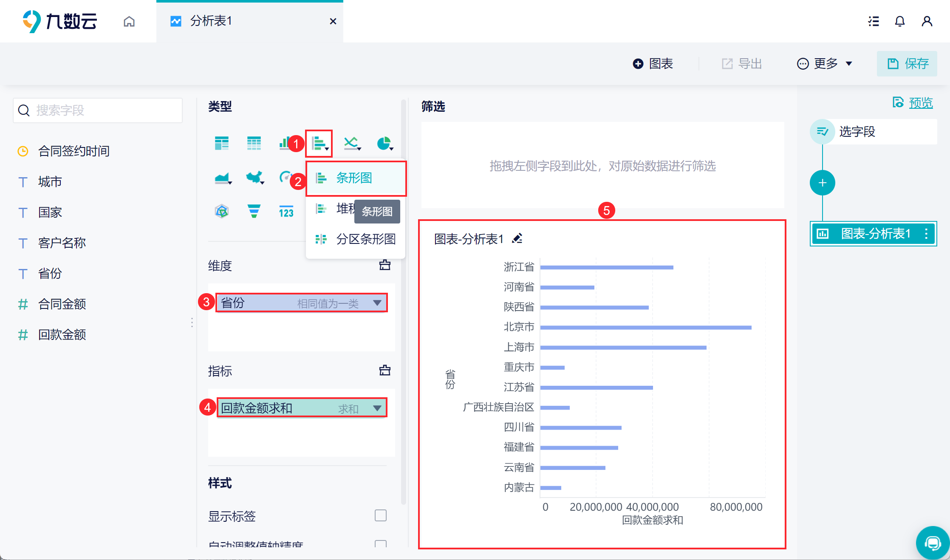Click the 导出 export button
The image size is (950, 560).
(x=742, y=64)
